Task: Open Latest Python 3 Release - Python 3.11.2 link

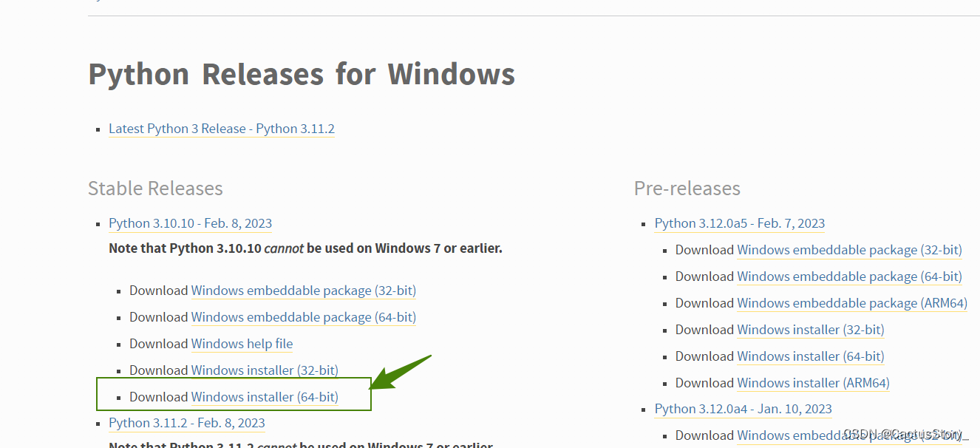Action: tap(222, 129)
